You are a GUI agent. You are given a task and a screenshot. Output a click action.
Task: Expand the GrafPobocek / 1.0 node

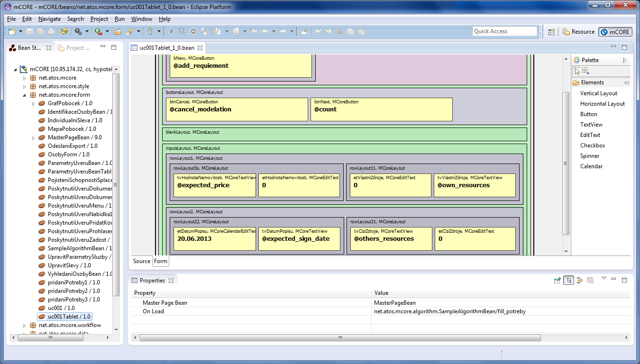click(33, 103)
